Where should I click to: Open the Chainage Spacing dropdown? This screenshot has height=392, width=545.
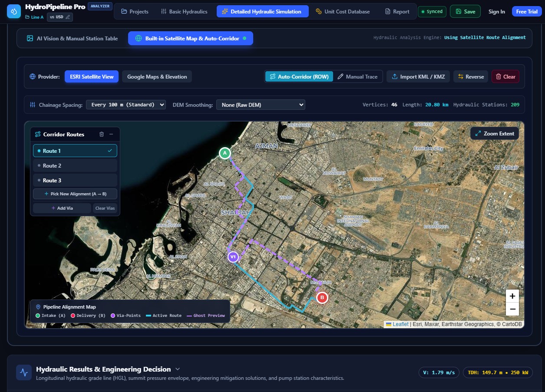[x=126, y=105]
